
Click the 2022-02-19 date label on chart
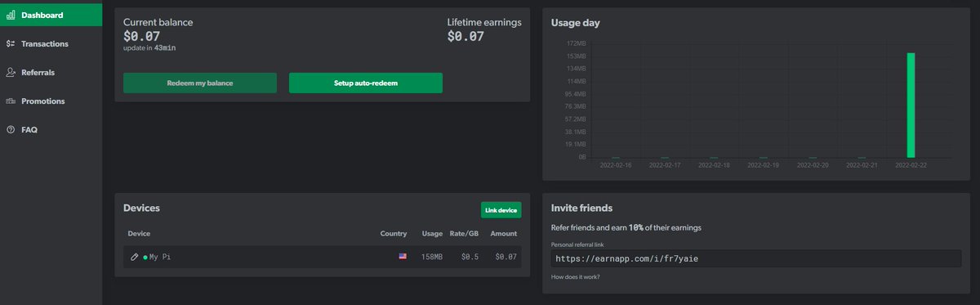pos(764,164)
